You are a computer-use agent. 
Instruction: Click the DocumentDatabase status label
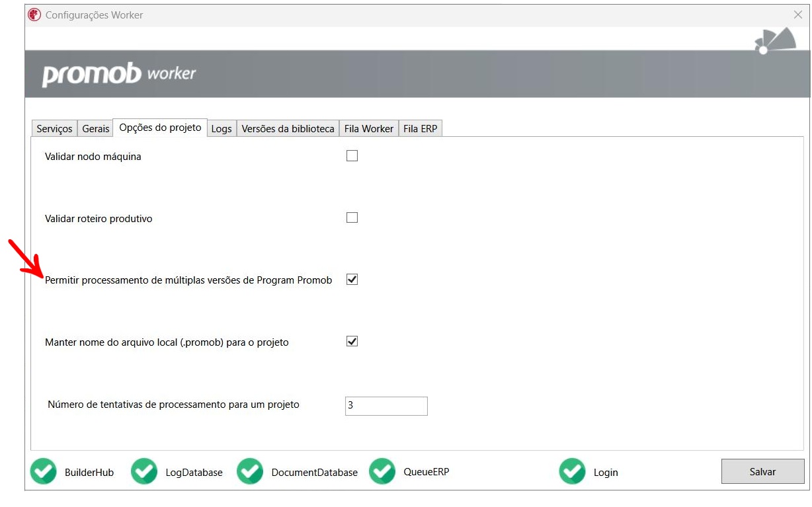315,473
